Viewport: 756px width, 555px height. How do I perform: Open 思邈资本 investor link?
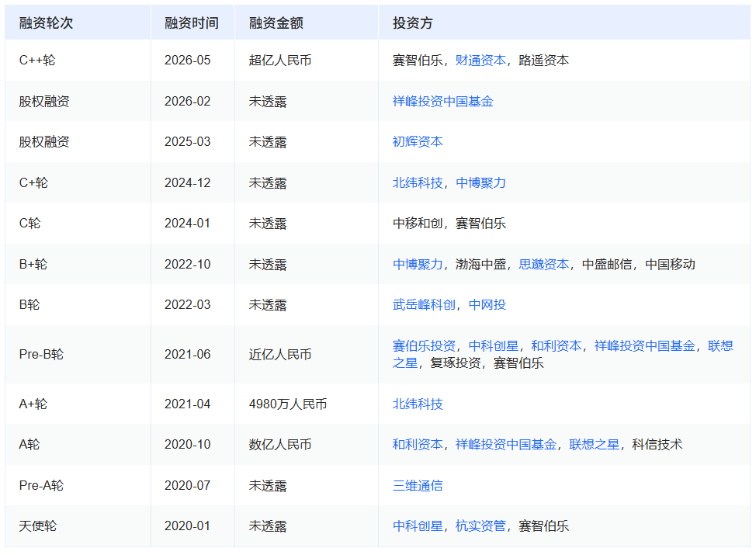pyautogui.click(x=544, y=264)
